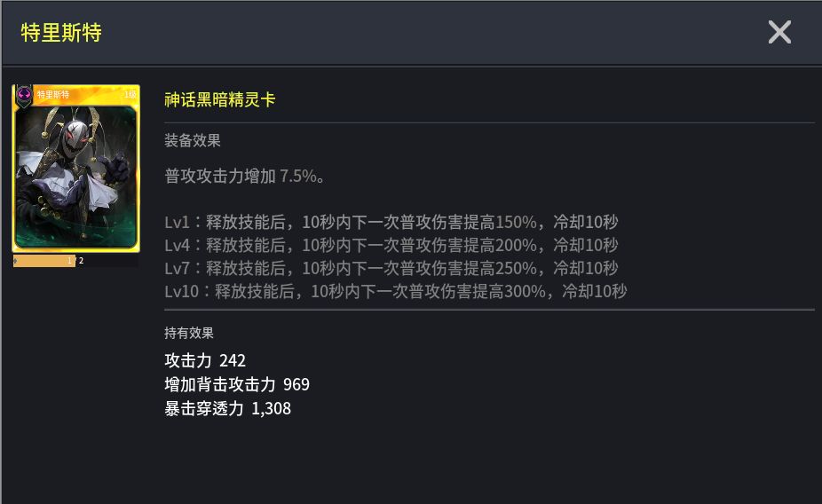Click the 暴击穿透力 1,308 stat
This screenshot has width=822, height=504.
click(x=228, y=408)
